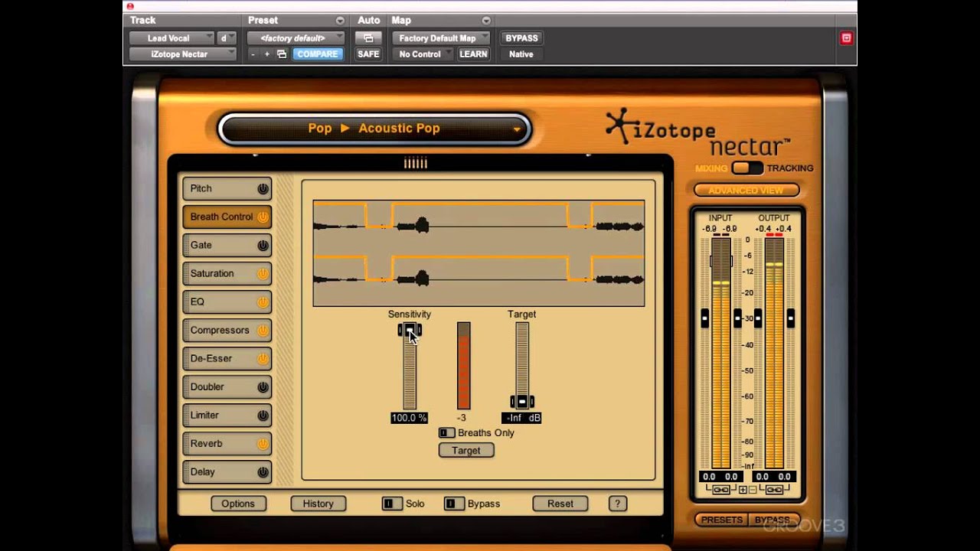980x551 pixels.
Task: Open the No Control dropdown
Action: 423,54
